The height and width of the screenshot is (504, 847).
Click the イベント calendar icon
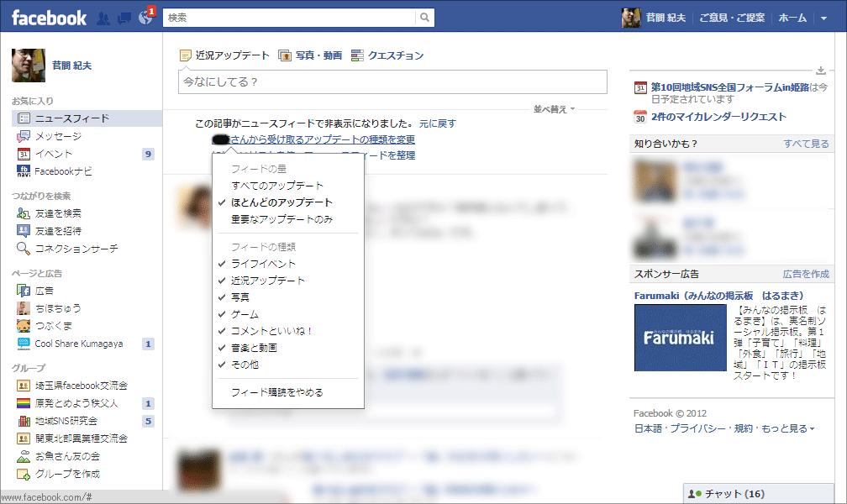(24, 154)
